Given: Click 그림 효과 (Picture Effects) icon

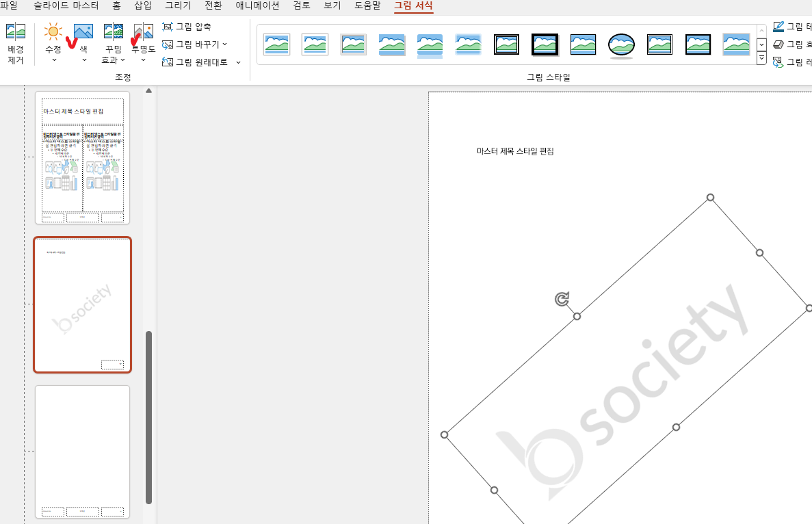Looking at the screenshot, I should pos(778,44).
